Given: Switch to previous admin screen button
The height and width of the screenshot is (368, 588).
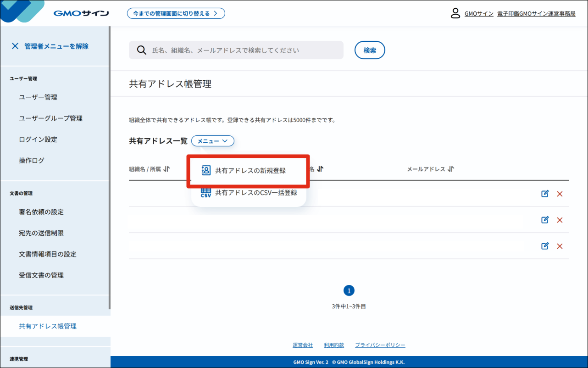Looking at the screenshot, I should click(x=176, y=13).
